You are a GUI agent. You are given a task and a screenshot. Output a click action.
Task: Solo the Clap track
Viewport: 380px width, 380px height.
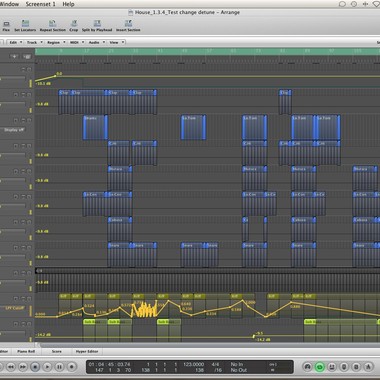pos(29,95)
